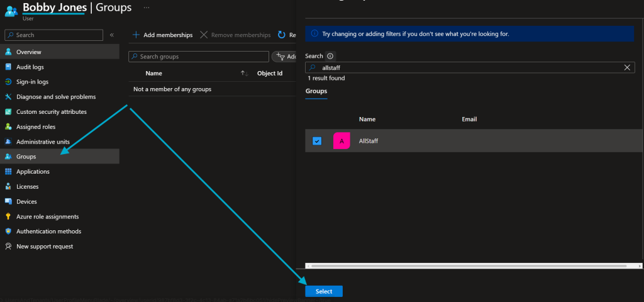Image resolution: width=644 pixels, height=302 pixels.
Task: Uncheck the AllStaff group checkbox
Action: (x=317, y=141)
